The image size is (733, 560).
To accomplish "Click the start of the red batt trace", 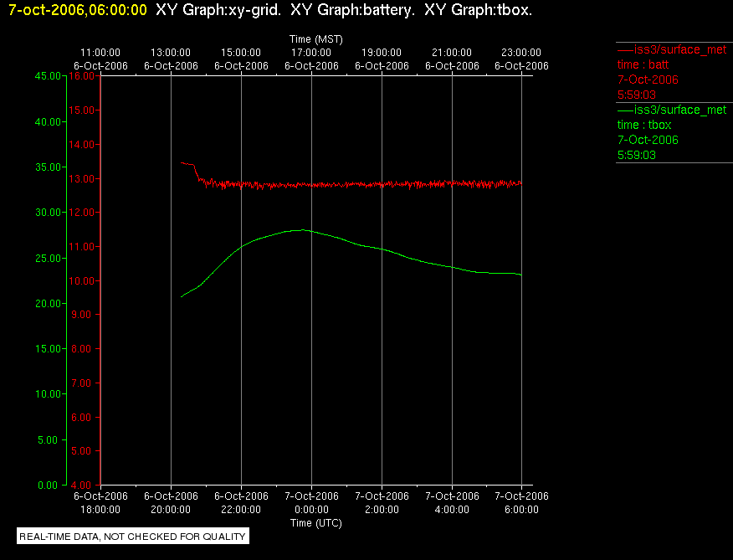I will point(182,162).
